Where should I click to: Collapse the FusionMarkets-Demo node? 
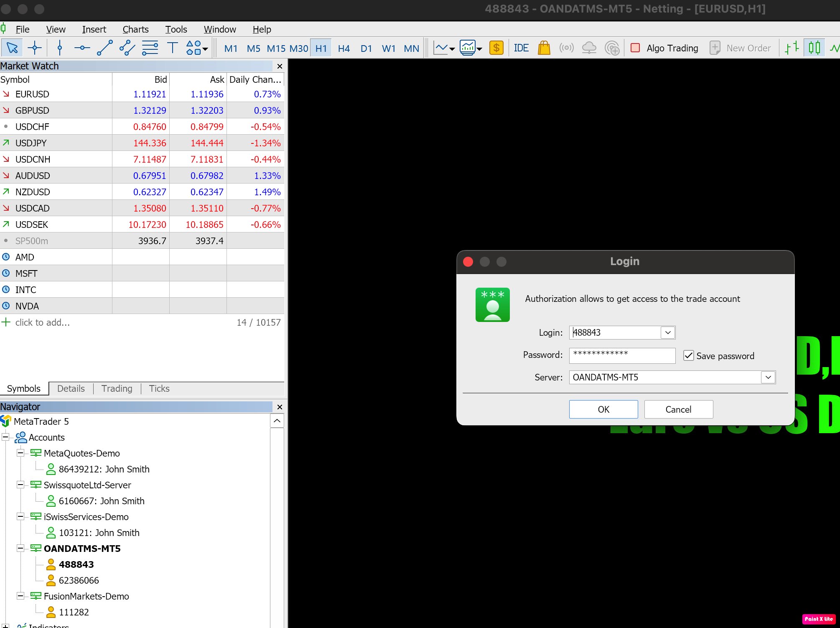click(20, 596)
